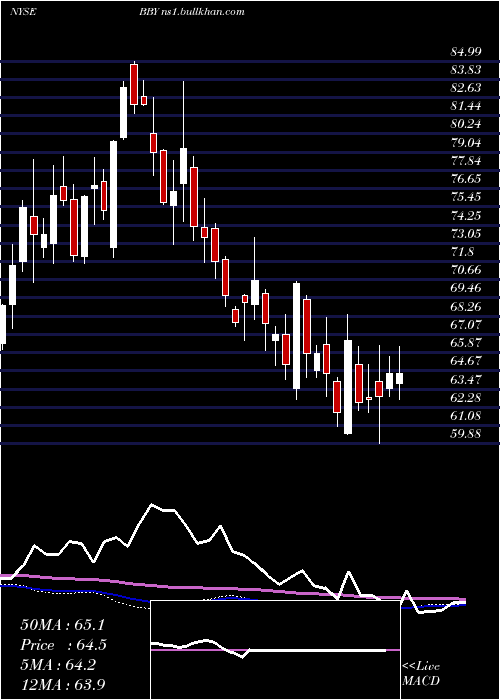Click the 12MA : 63.9 reading
This screenshot has height=700, width=500.
coord(62,684)
